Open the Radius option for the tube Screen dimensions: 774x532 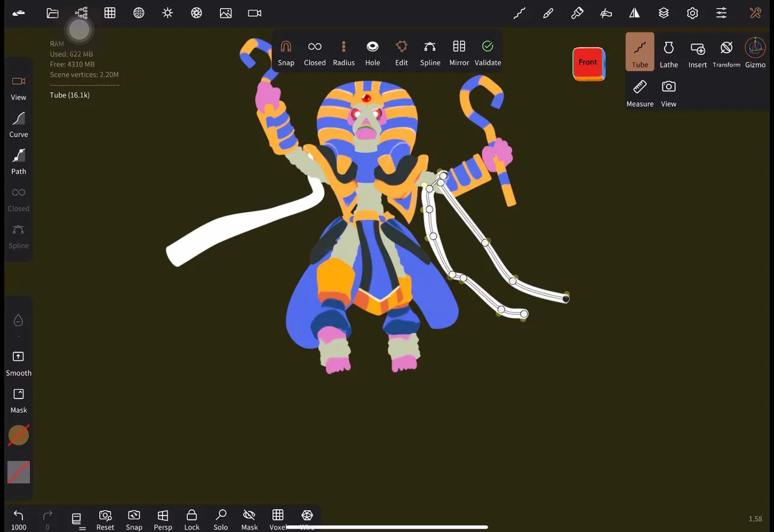[x=343, y=53]
